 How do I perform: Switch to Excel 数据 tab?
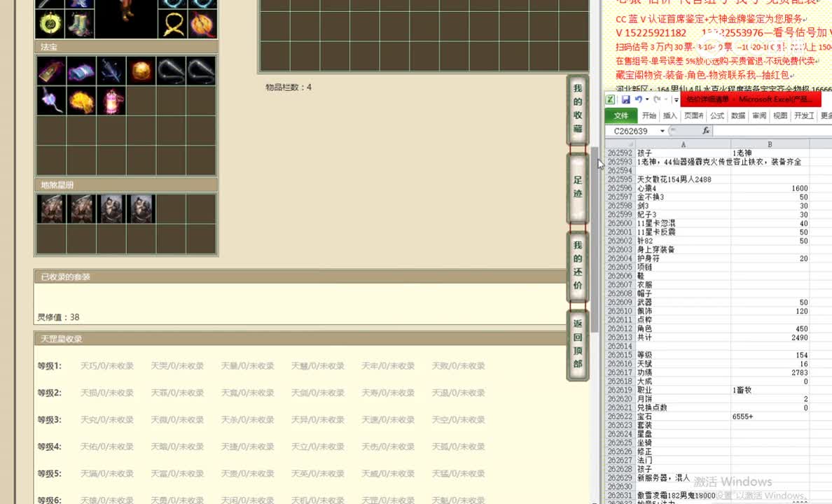click(x=738, y=115)
